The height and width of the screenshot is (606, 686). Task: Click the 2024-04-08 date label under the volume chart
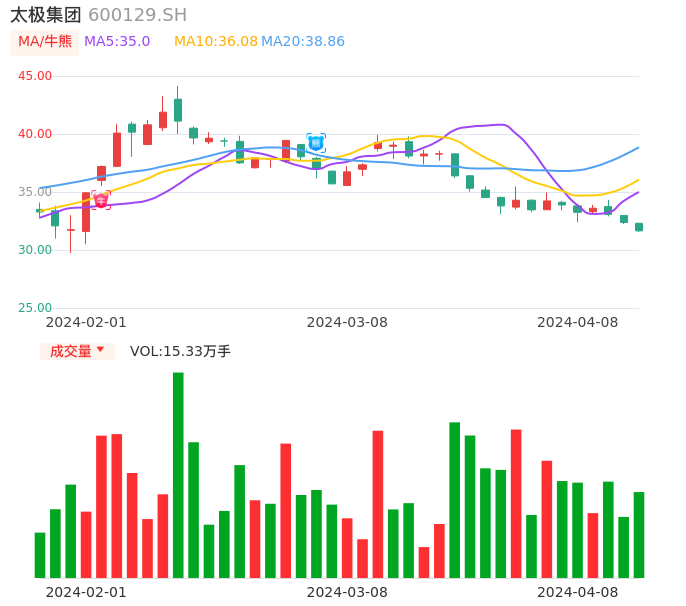click(577, 592)
